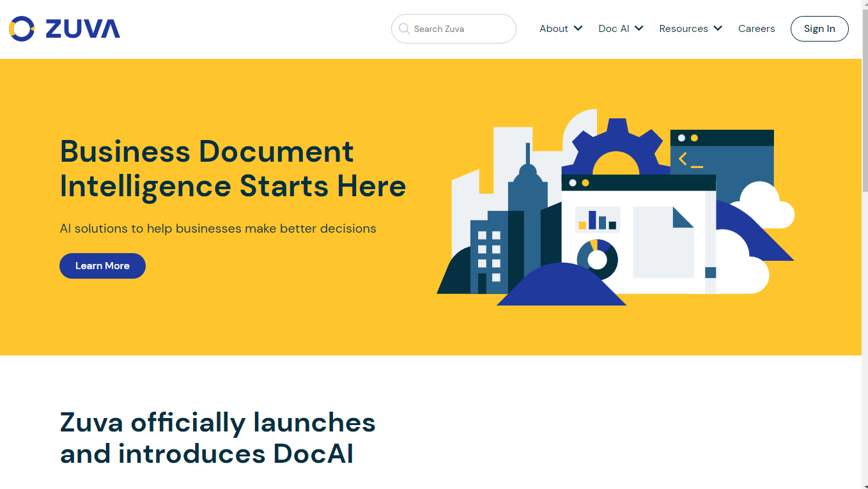Go to the Careers page
The height and width of the screenshot is (489, 868).
point(756,29)
